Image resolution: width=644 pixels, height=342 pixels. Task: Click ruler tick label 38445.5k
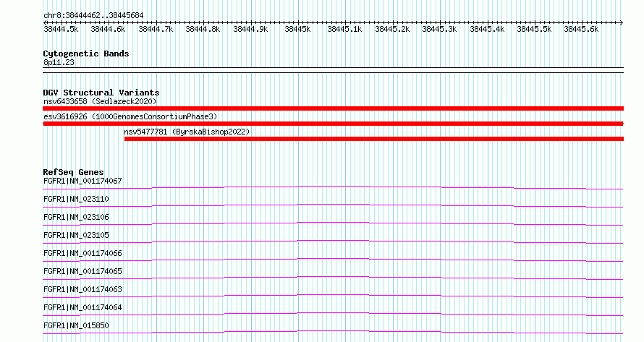(x=534, y=29)
